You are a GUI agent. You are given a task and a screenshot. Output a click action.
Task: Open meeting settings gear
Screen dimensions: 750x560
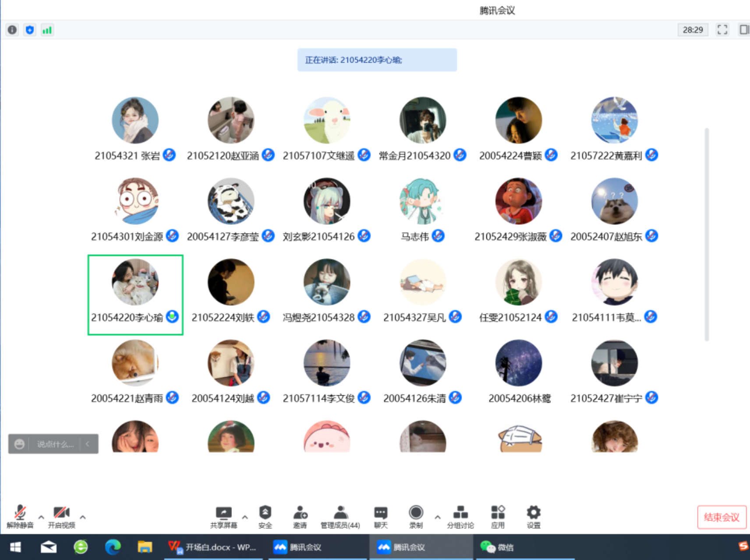(533, 516)
